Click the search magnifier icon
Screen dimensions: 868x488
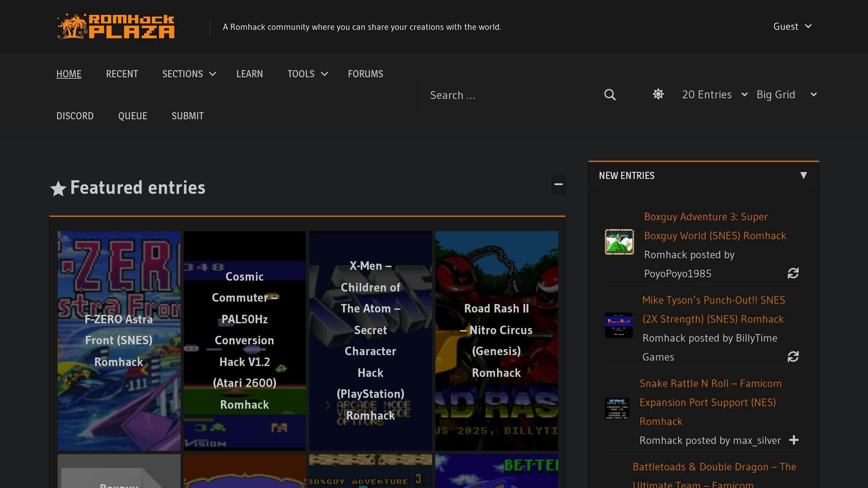[610, 94]
